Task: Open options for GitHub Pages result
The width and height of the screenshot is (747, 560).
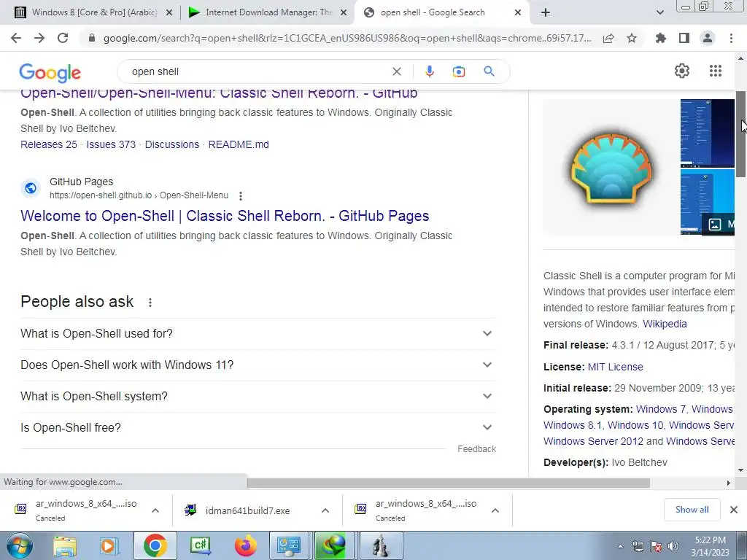Action: coord(241,195)
